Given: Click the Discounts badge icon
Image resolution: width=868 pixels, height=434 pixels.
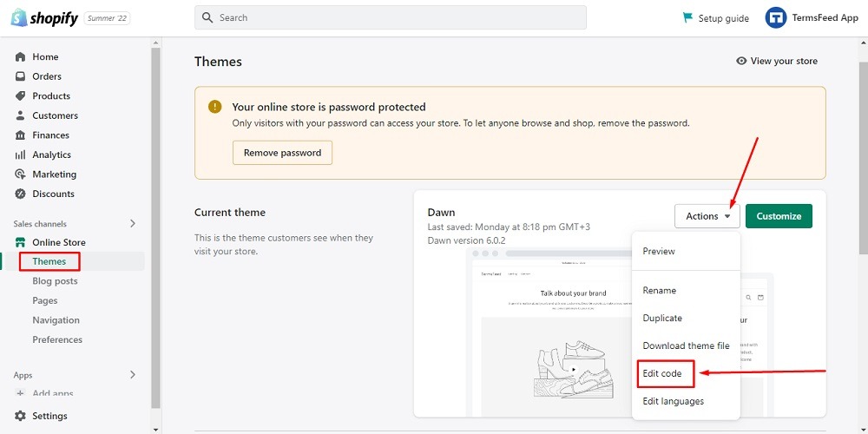Looking at the screenshot, I should [21, 194].
